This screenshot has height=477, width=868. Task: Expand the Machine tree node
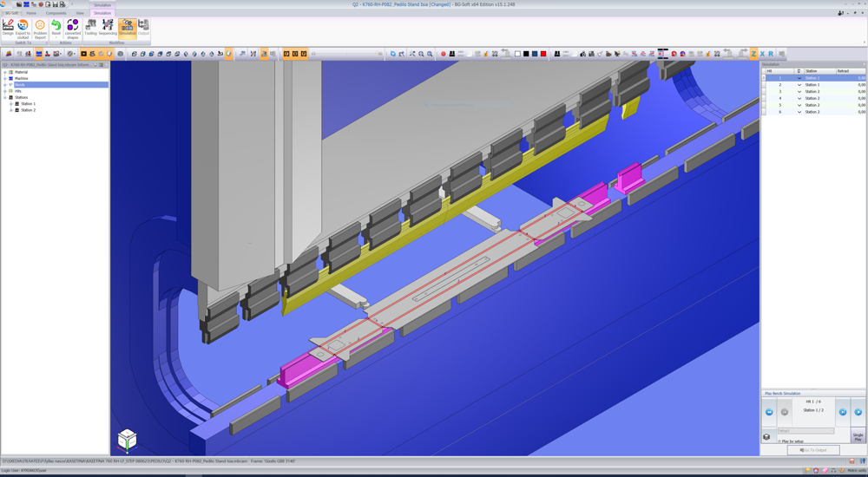click(x=5, y=78)
